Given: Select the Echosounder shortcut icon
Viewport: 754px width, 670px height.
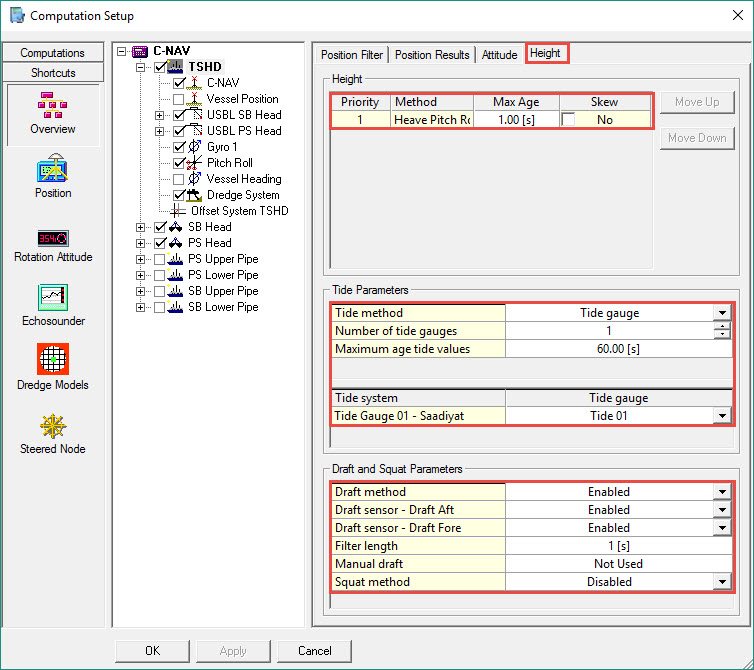Looking at the screenshot, I should tap(52, 296).
